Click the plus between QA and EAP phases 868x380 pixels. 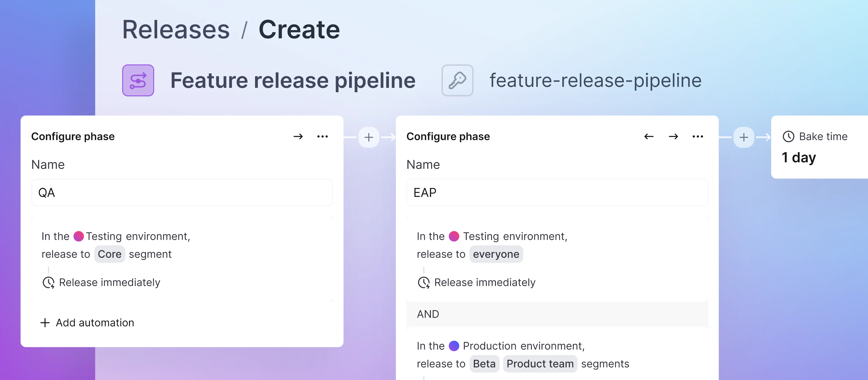[x=369, y=137]
